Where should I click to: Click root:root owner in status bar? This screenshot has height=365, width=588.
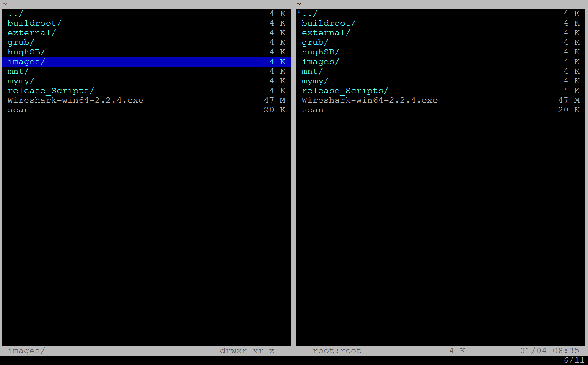point(337,351)
